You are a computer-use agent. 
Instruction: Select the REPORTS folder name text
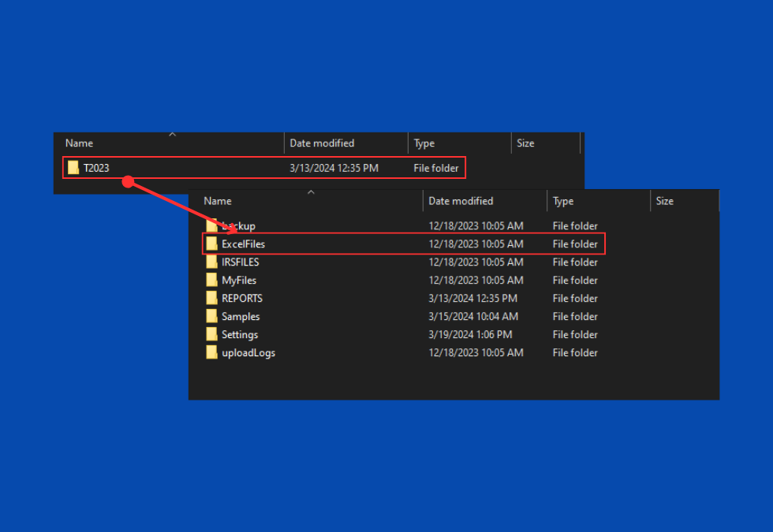242,299
